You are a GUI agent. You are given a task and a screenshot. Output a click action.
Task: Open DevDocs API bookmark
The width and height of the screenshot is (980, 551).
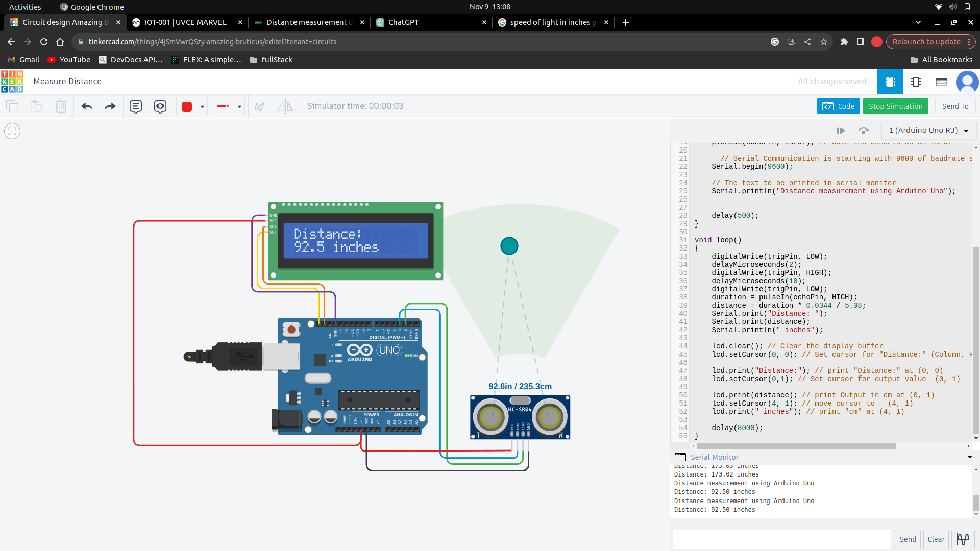(x=131, y=60)
